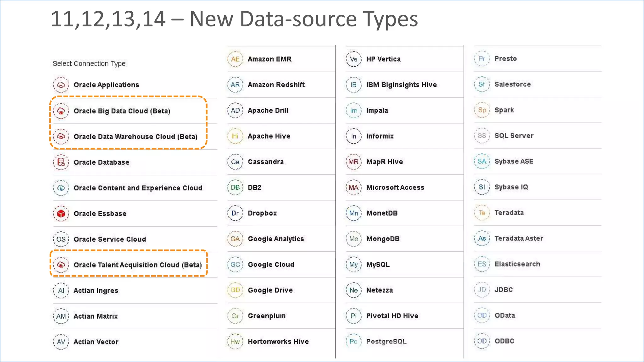Click the Dropbox connection label
This screenshot has width=644, height=362.
pyautogui.click(x=262, y=213)
